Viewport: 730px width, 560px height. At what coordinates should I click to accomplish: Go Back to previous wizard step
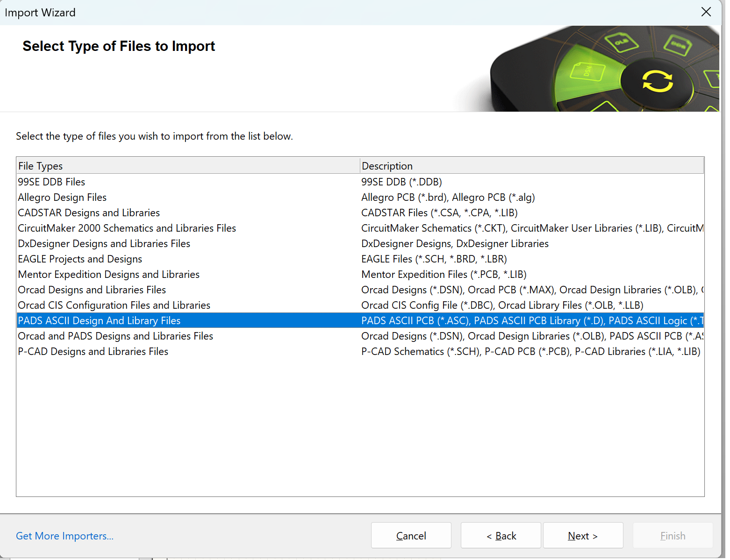[x=501, y=536]
